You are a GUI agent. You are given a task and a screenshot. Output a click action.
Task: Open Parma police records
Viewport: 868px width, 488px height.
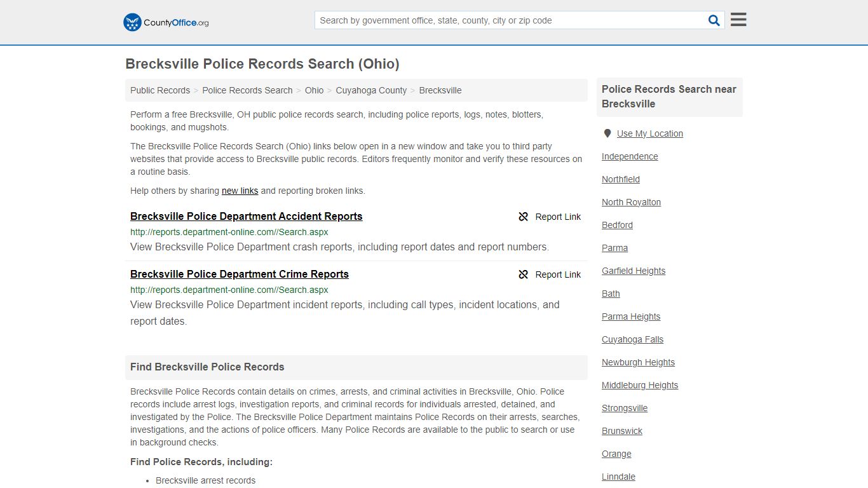point(614,248)
